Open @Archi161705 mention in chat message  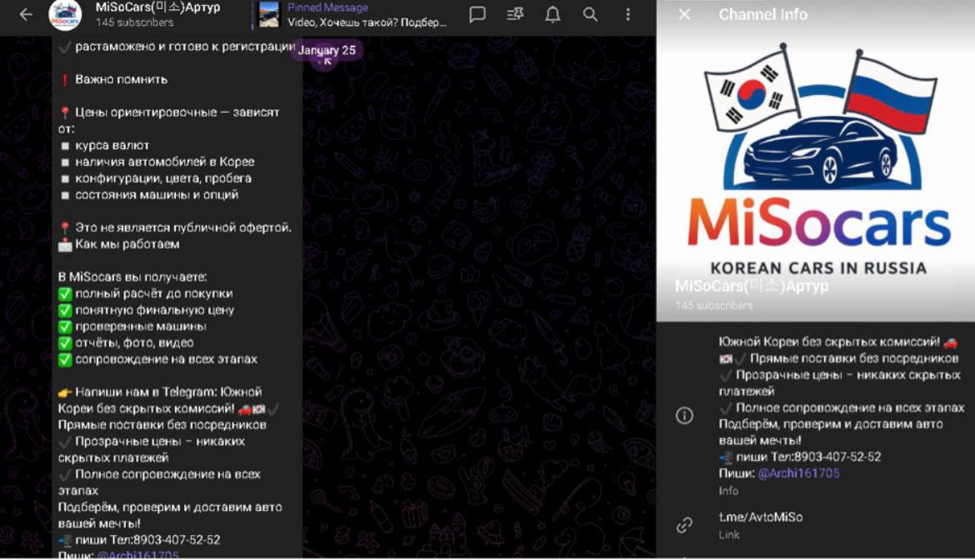point(137,554)
